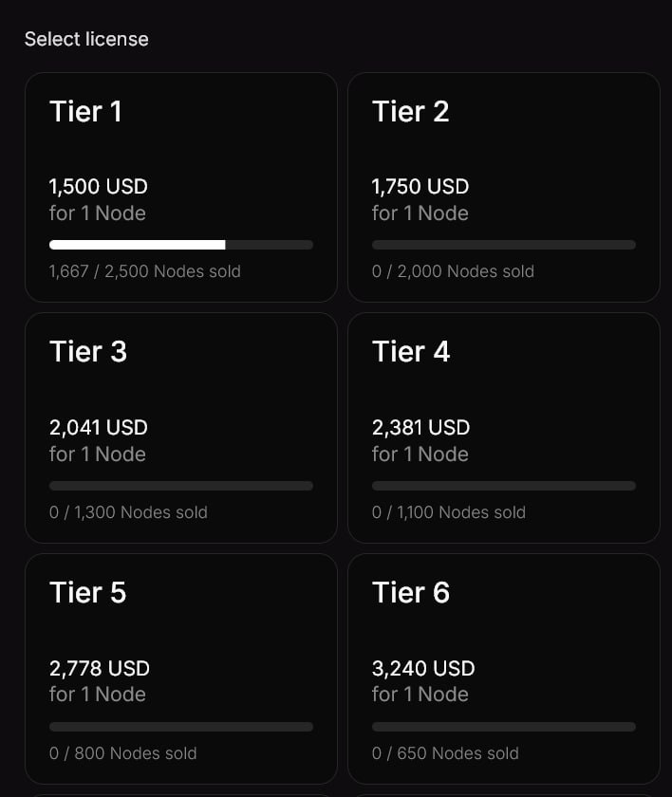Click the Tier 1 sold progress bar

(181, 245)
